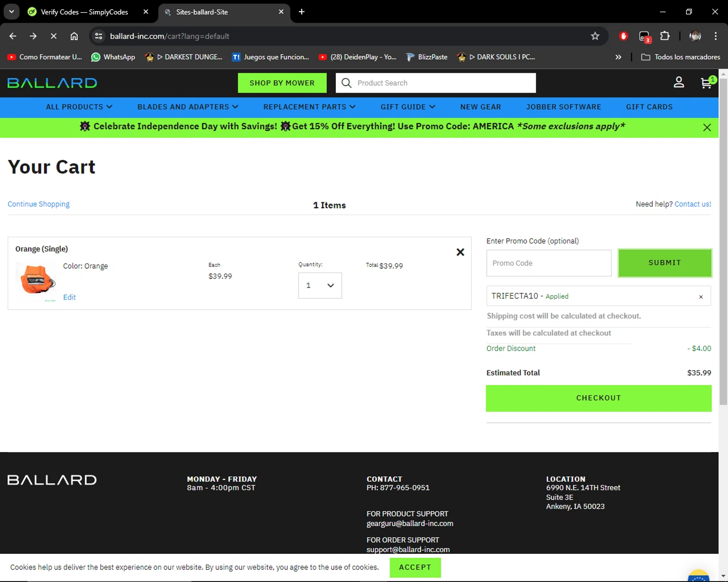Expand the Gift Guide menu

pyautogui.click(x=408, y=107)
